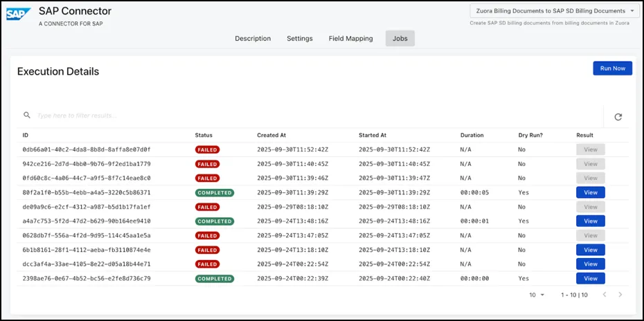View result for job dcc3af4a-33ae-4105
The height and width of the screenshot is (321, 644).
pyautogui.click(x=590, y=264)
